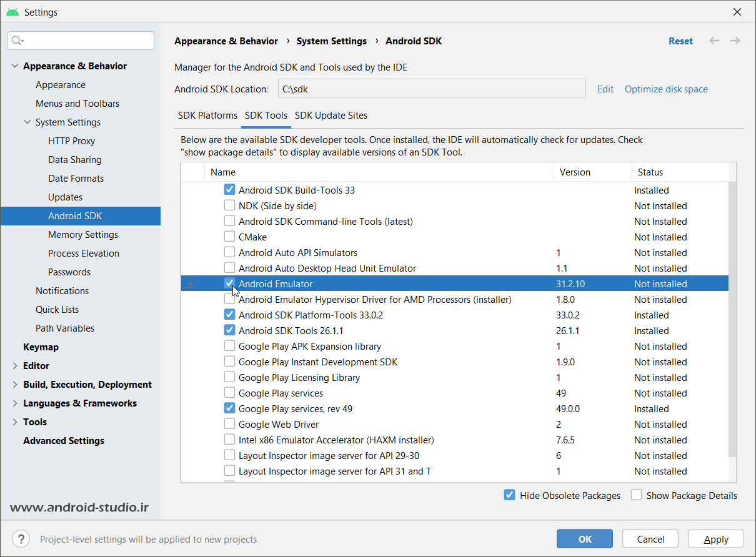Select Process Elevation settings

pyautogui.click(x=84, y=254)
